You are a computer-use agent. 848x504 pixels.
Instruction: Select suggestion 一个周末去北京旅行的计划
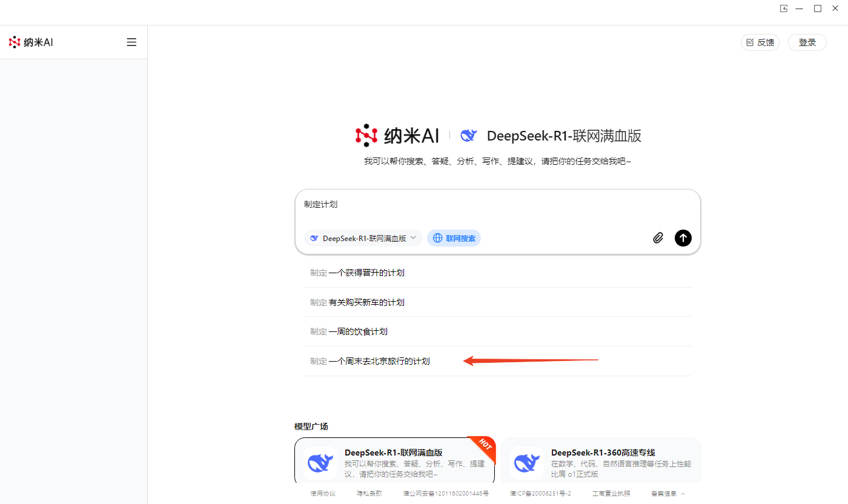point(497,361)
